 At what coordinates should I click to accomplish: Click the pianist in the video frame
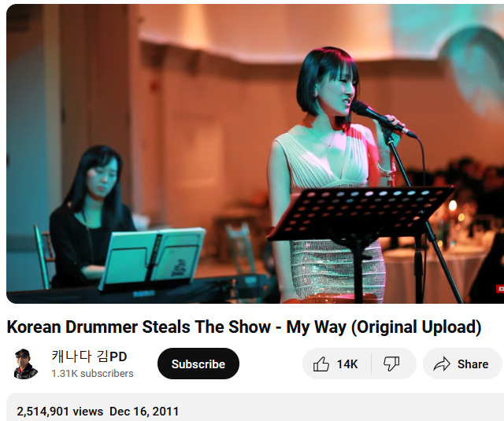pos(91,216)
